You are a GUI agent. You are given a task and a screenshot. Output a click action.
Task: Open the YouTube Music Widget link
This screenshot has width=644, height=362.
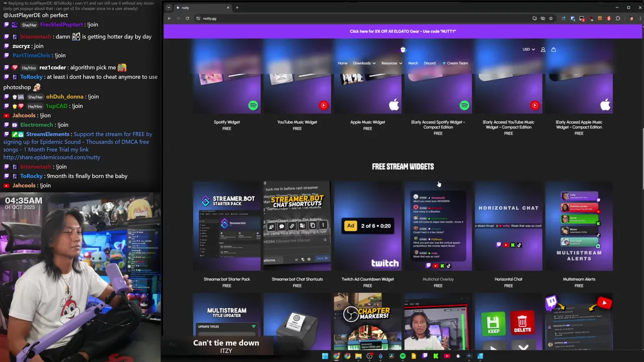[297, 122]
